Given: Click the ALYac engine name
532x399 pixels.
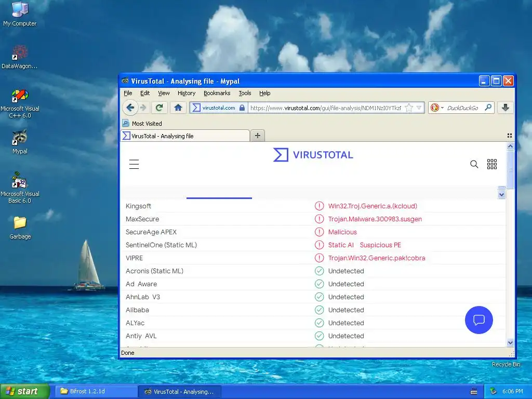Looking at the screenshot, I should [135, 323].
